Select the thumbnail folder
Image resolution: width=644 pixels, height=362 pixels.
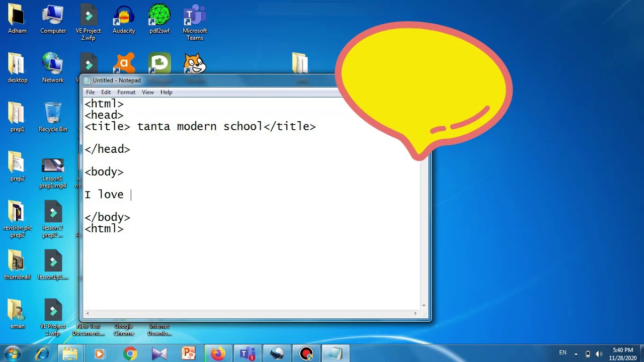coord(17,265)
